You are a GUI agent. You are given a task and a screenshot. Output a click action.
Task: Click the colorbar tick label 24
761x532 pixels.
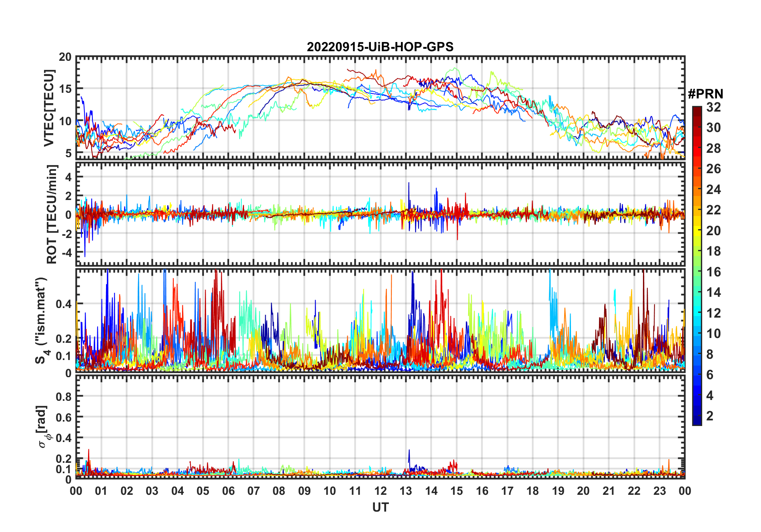coord(713,189)
